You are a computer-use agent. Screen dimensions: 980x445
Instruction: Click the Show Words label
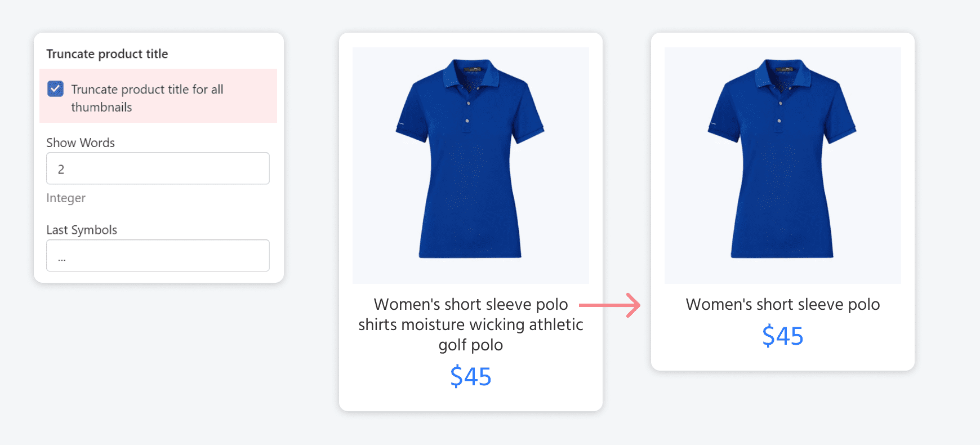(x=81, y=143)
